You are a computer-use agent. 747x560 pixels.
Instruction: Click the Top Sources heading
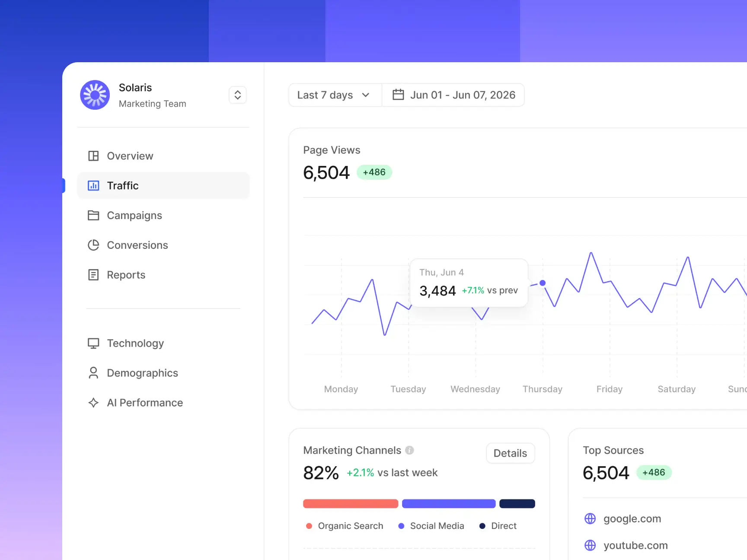613,450
